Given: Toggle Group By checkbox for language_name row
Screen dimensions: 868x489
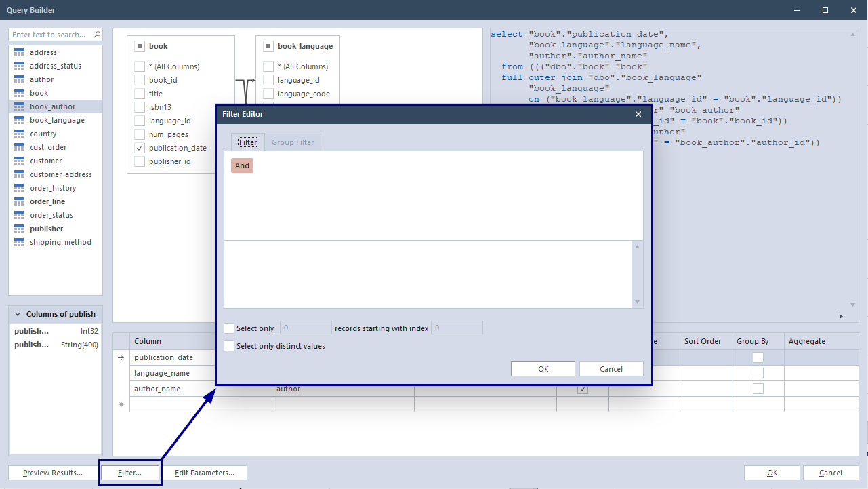Looking at the screenshot, I should [758, 373].
